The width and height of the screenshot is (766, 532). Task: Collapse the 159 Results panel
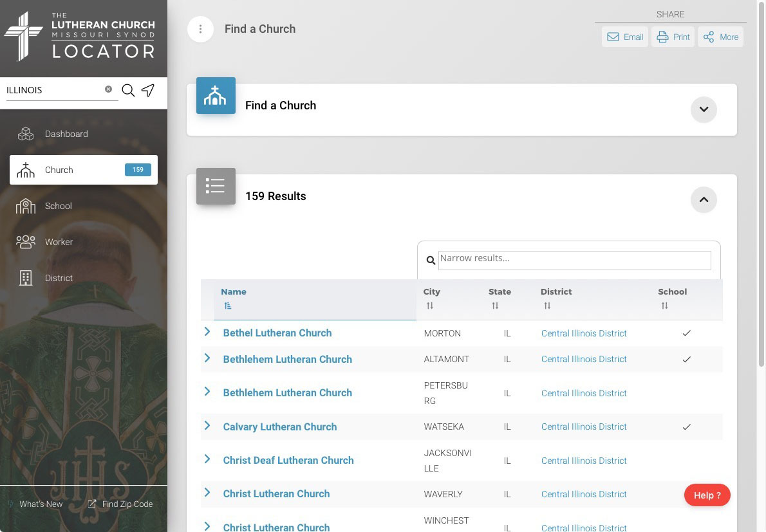(x=704, y=199)
